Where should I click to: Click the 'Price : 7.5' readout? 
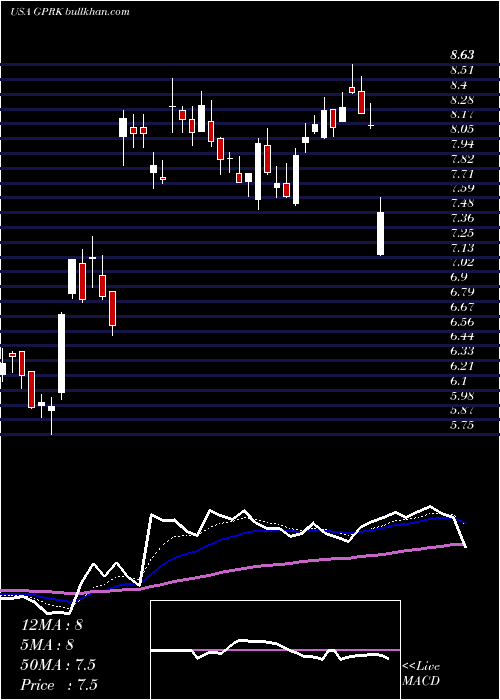click(59, 685)
